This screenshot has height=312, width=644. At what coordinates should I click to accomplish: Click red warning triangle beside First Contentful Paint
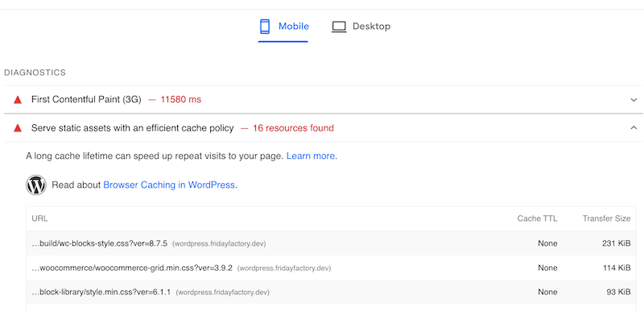pyautogui.click(x=17, y=99)
